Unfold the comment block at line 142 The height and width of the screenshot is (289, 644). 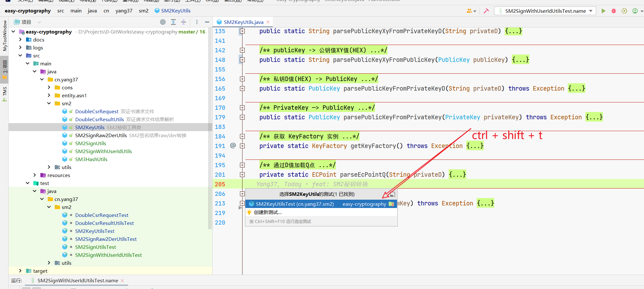click(242, 50)
